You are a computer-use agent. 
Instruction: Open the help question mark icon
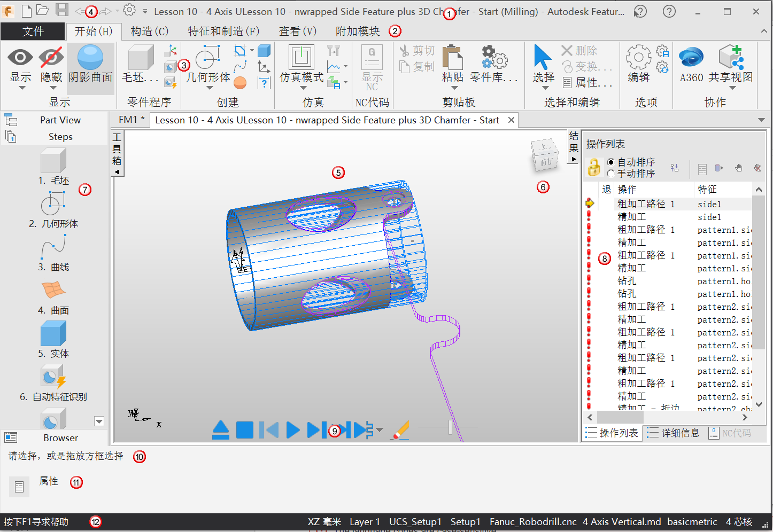669,11
